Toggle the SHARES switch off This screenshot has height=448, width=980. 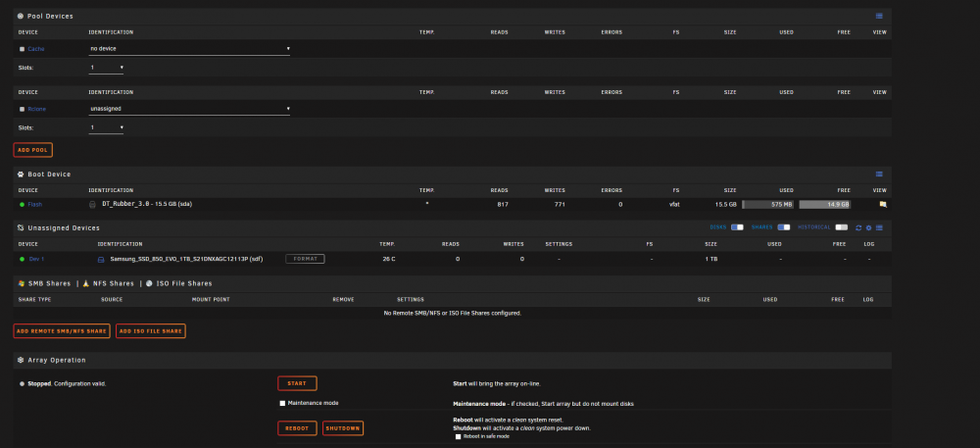(x=784, y=227)
